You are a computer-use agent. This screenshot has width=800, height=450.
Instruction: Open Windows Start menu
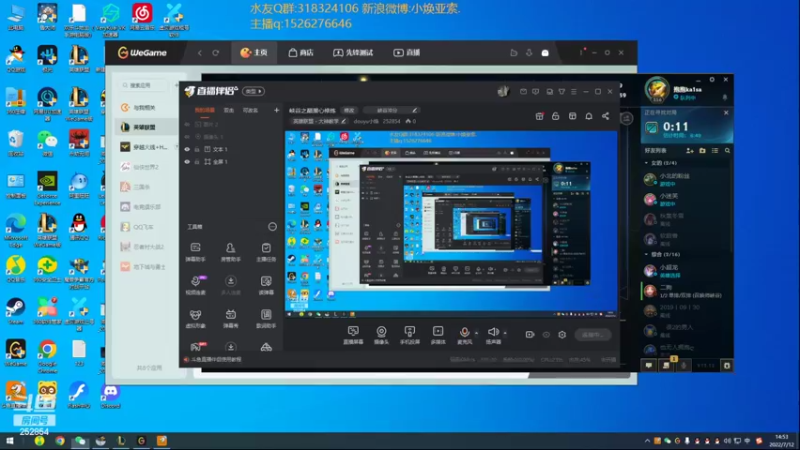9,441
